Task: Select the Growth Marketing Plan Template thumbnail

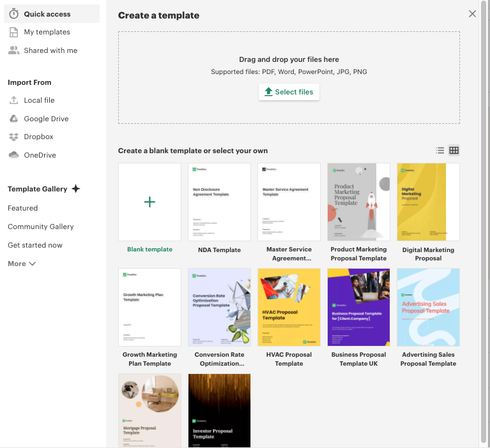Action: tap(149, 307)
